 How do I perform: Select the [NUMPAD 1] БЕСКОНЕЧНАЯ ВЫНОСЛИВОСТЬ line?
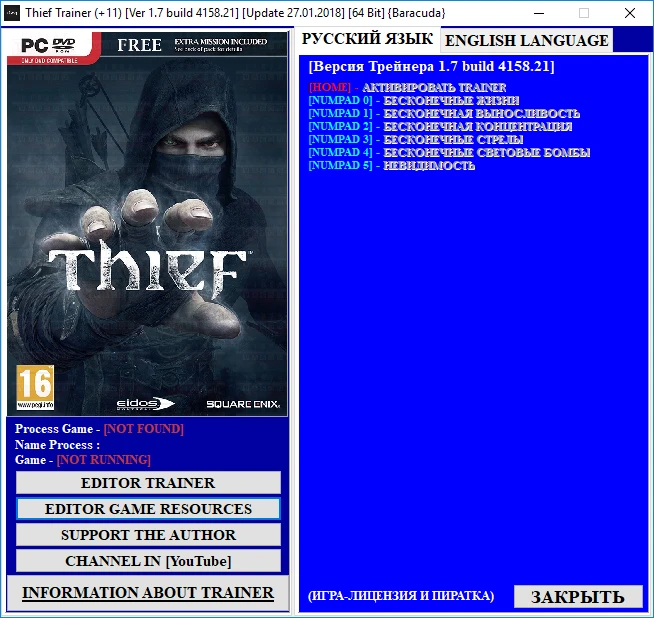coord(444,113)
